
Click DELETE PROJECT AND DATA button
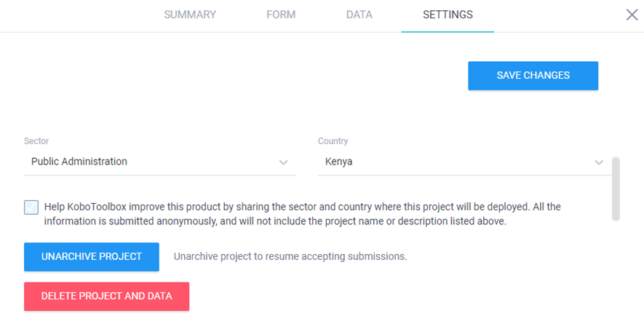pos(106,296)
